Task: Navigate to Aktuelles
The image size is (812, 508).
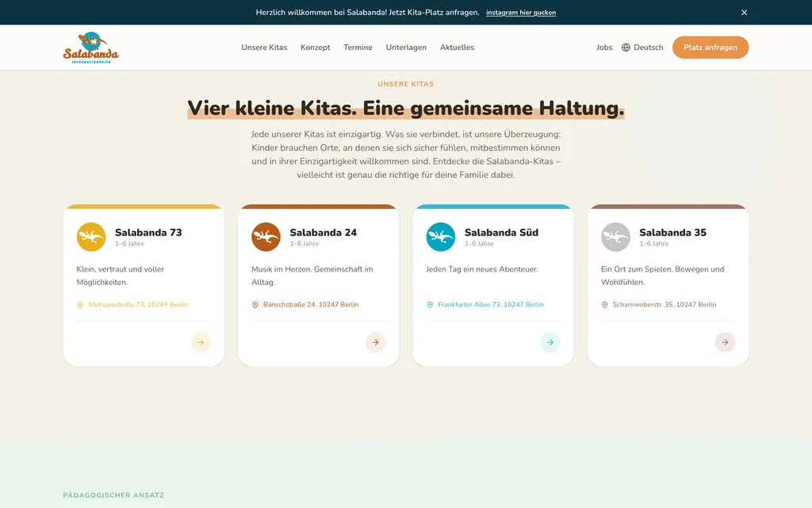Action: pos(457,47)
